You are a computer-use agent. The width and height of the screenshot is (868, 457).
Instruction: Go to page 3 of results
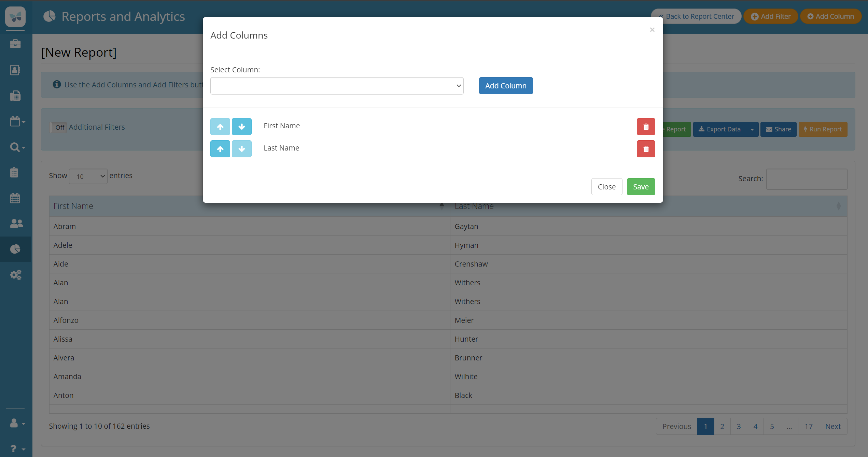(739, 426)
